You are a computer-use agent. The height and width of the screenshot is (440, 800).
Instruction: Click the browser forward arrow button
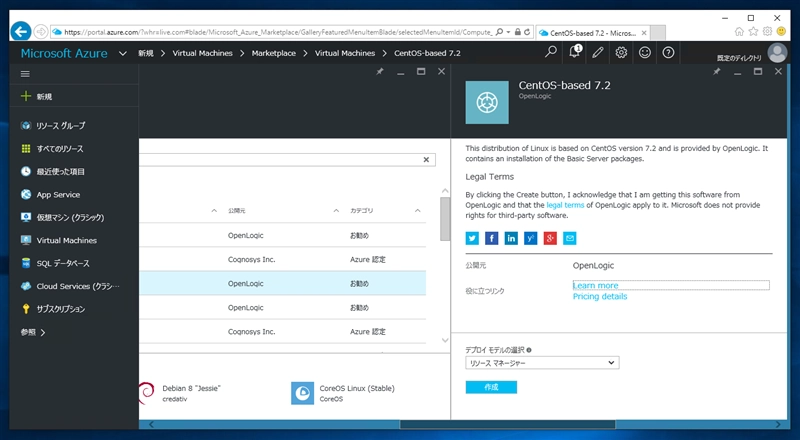pyautogui.click(x=41, y=32)
